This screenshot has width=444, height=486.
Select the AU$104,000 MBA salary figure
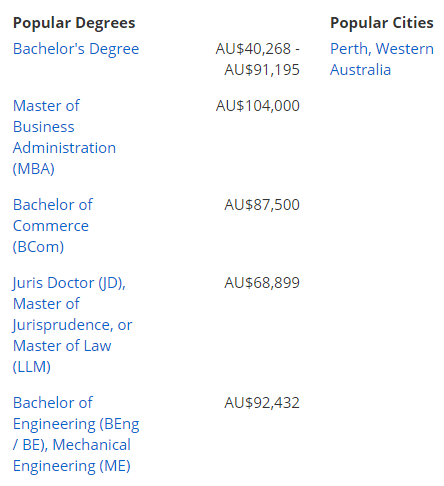(x=258, y=106)
